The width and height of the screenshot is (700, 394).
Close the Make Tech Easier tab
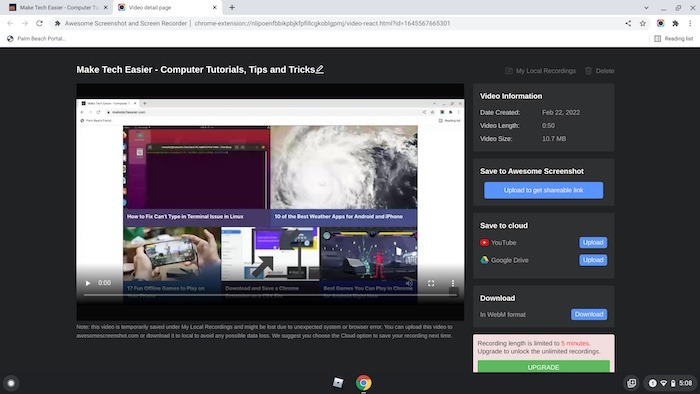[x=105, y=8]
